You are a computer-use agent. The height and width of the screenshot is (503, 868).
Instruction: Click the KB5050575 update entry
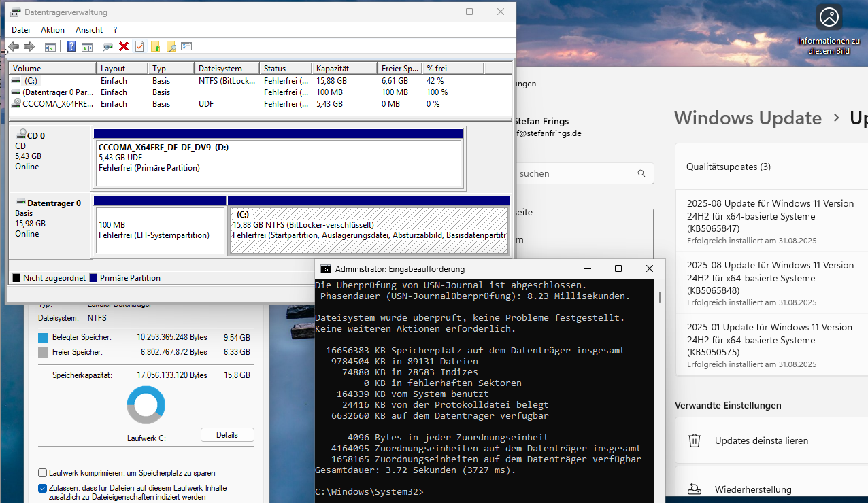(x=771, y=345)
